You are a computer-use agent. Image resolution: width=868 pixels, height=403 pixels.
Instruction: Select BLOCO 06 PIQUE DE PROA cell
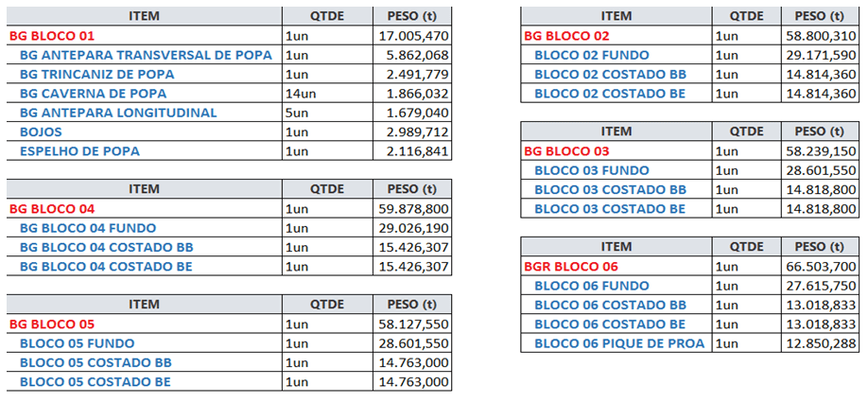616,343
